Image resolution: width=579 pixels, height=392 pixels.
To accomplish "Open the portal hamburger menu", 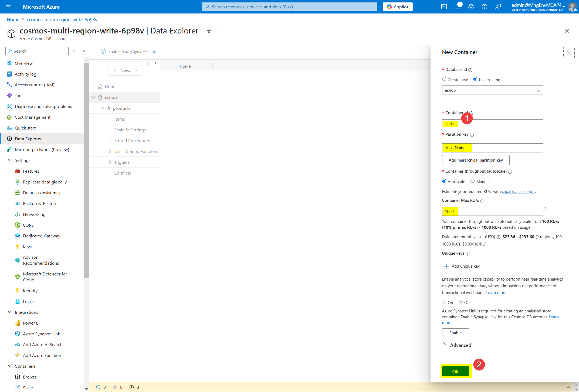I will pyautogui.click(x=8, y=7).
